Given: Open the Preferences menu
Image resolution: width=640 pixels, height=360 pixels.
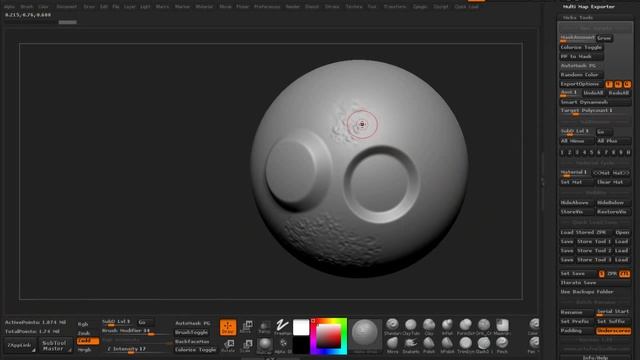Looking at the screenshot, I should pos(267,7).
